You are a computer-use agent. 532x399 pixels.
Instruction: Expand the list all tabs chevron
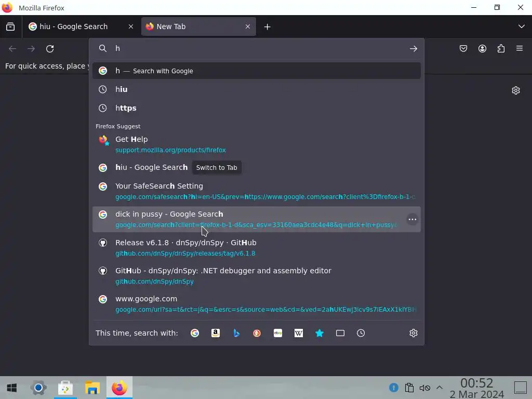[522, 26]
